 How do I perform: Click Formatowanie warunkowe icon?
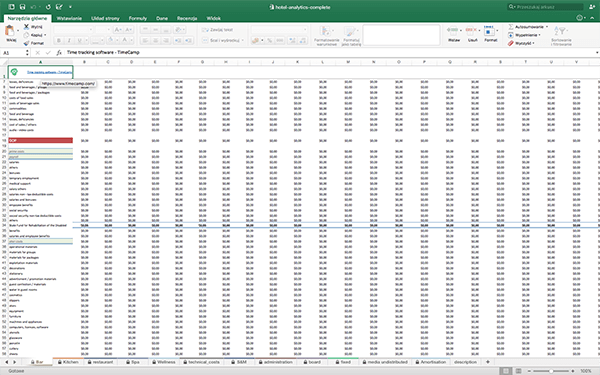click(326, 32)
